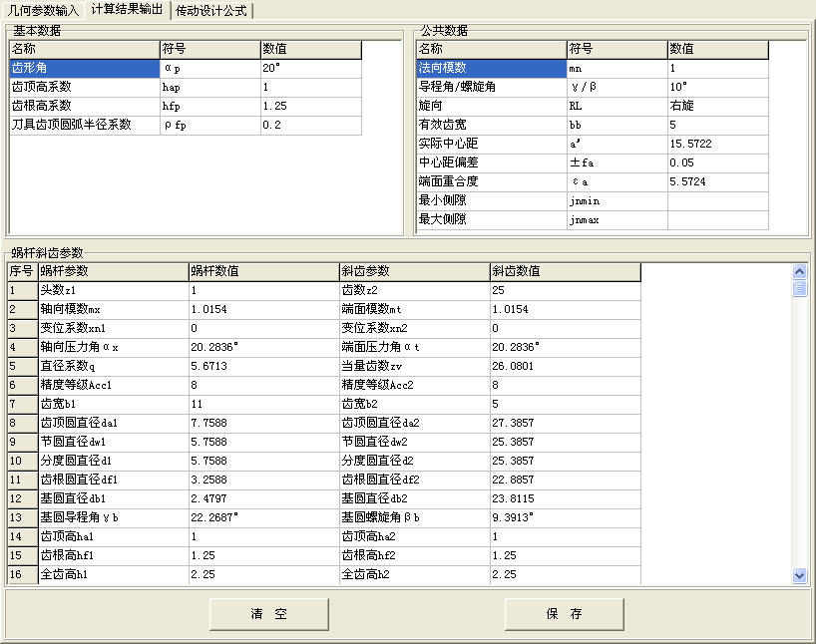Image resolution: width=816 pixels, height=644 pixels.
Task: Click the 序号 column header
Action: (23, 271)
